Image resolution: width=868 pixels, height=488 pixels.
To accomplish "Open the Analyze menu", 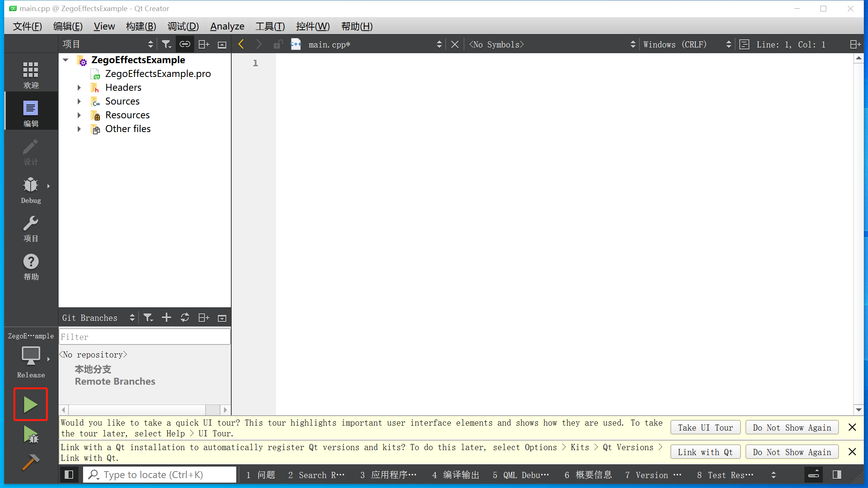I will coord(227,26).
